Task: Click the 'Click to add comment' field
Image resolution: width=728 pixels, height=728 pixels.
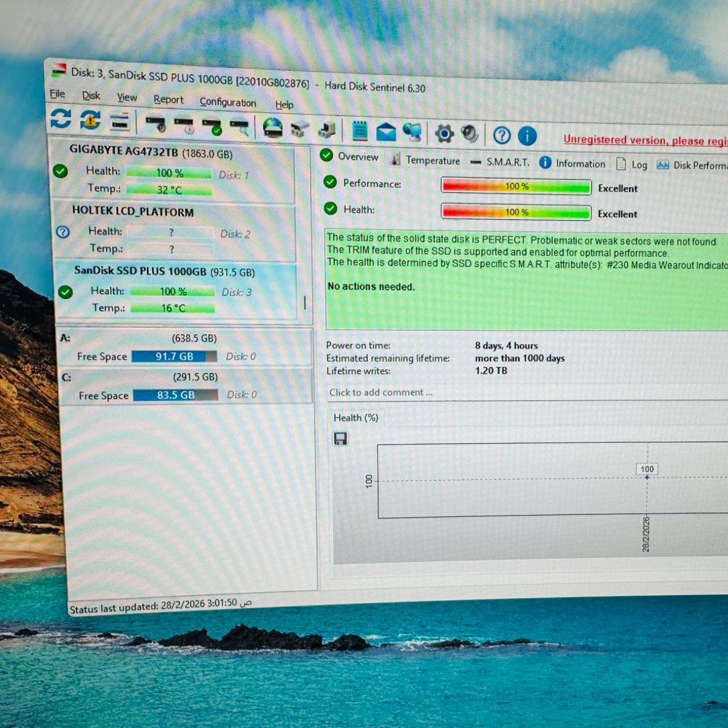Action: click(381, 393)
